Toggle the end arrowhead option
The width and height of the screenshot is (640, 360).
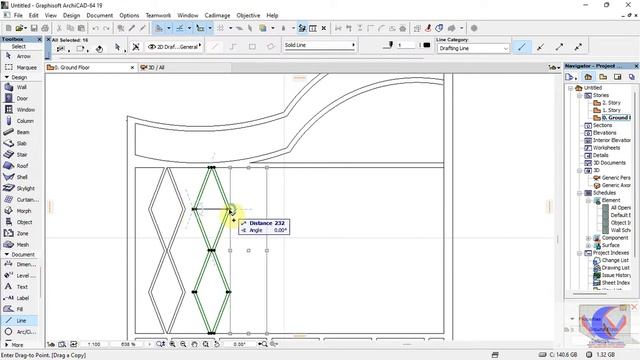coord(559,47)
